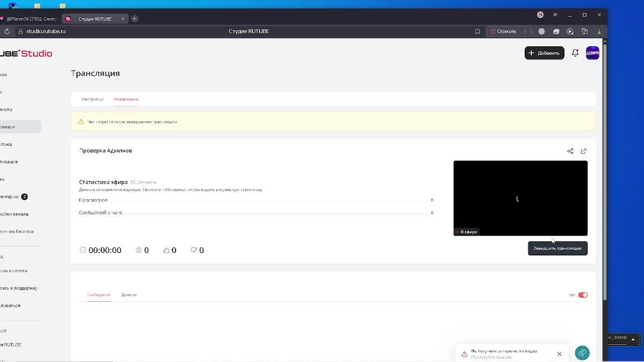This screenshot has width=644, height=362.
Task: Click the viewers count icon
Action: point(139,250)
